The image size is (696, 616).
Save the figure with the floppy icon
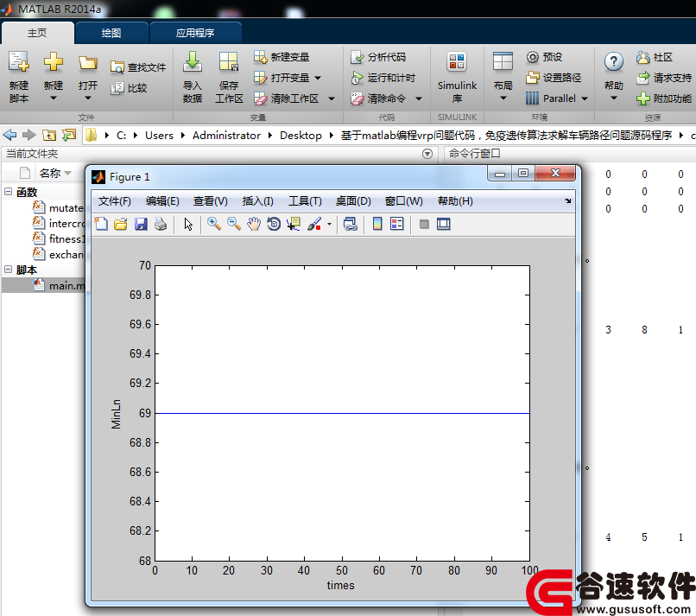[141, 224]
